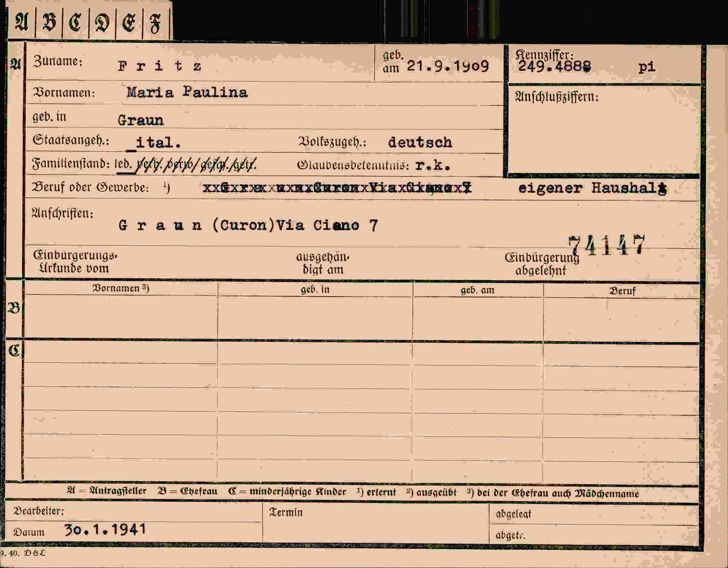Click the section letter B marker
This screenshot has height=568, width=728.
[14, 308]
